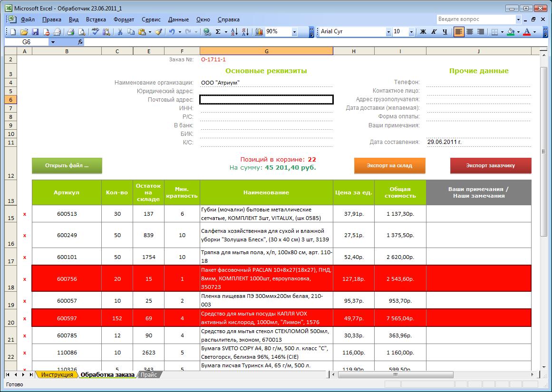Viewport: 552px width, 392px height.
Task: Run the ABC spelling check icon
Action: (95, 32)
